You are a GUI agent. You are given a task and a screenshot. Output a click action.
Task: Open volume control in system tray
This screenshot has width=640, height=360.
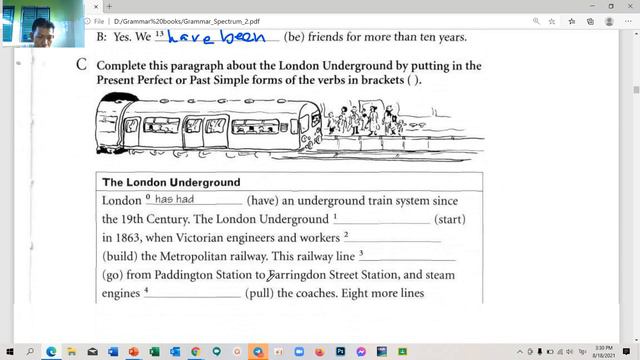pyautogui.click(x=569, y=351)
